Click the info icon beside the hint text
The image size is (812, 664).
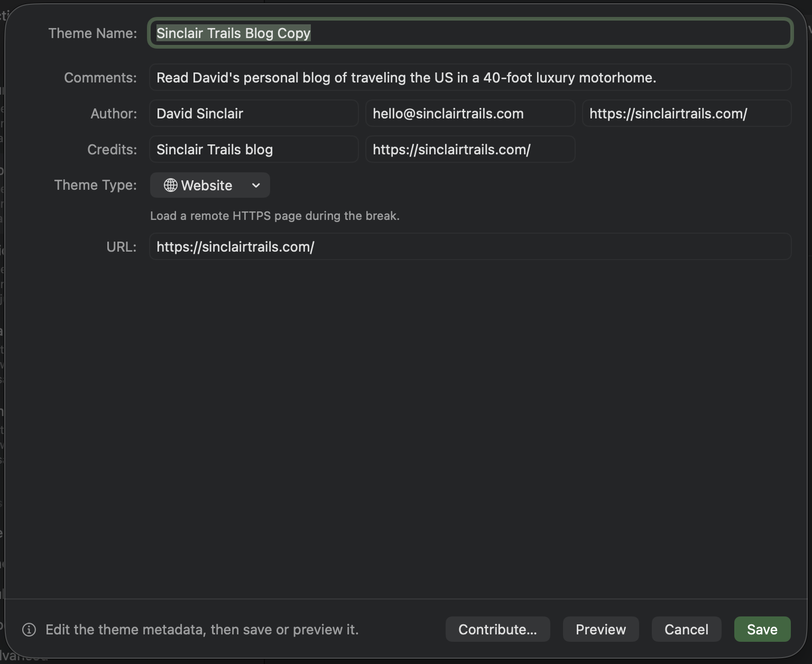click(29, 630)
